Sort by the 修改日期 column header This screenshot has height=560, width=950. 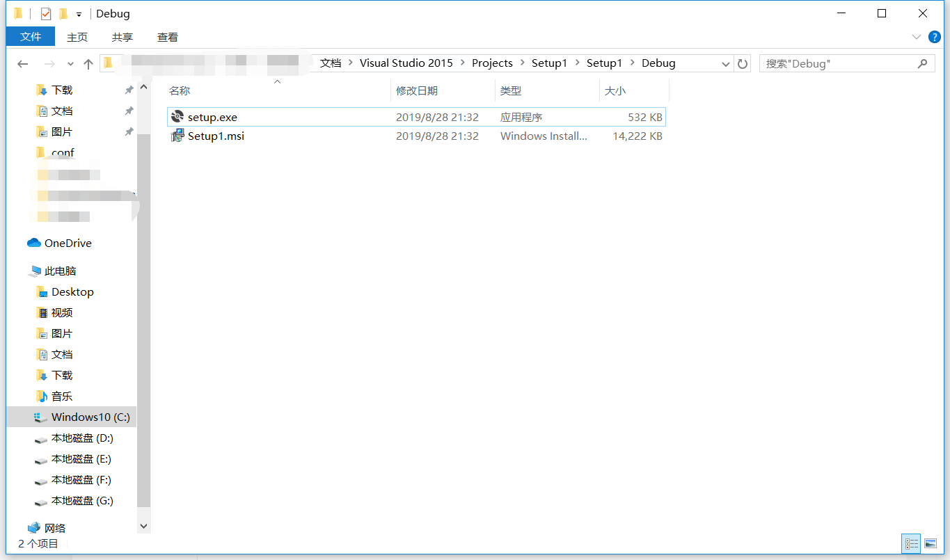(417, 90)
